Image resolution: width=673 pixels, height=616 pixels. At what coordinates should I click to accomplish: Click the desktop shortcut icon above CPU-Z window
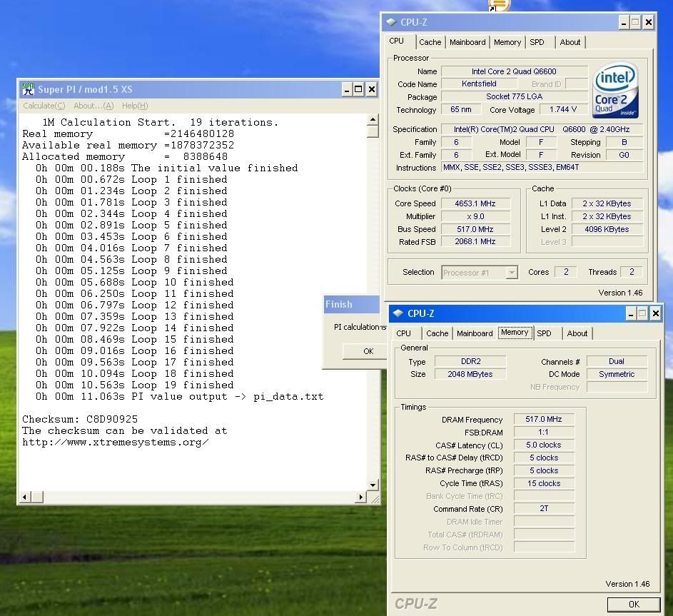(499, 5)
